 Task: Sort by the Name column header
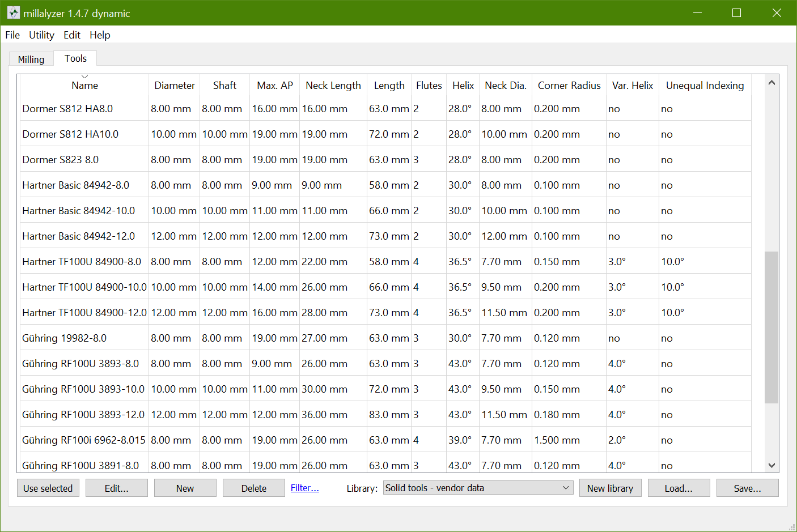(84, 86)
